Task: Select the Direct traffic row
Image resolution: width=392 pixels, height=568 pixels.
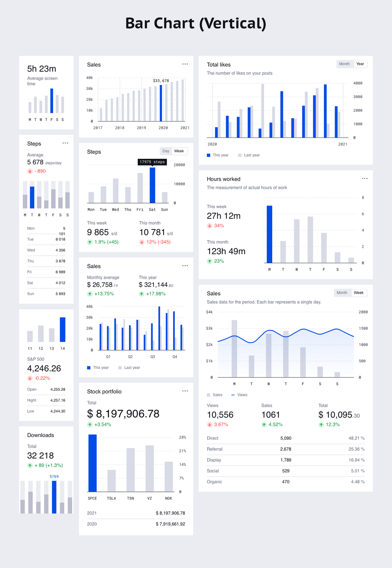Action: click(x=286, y=438)
